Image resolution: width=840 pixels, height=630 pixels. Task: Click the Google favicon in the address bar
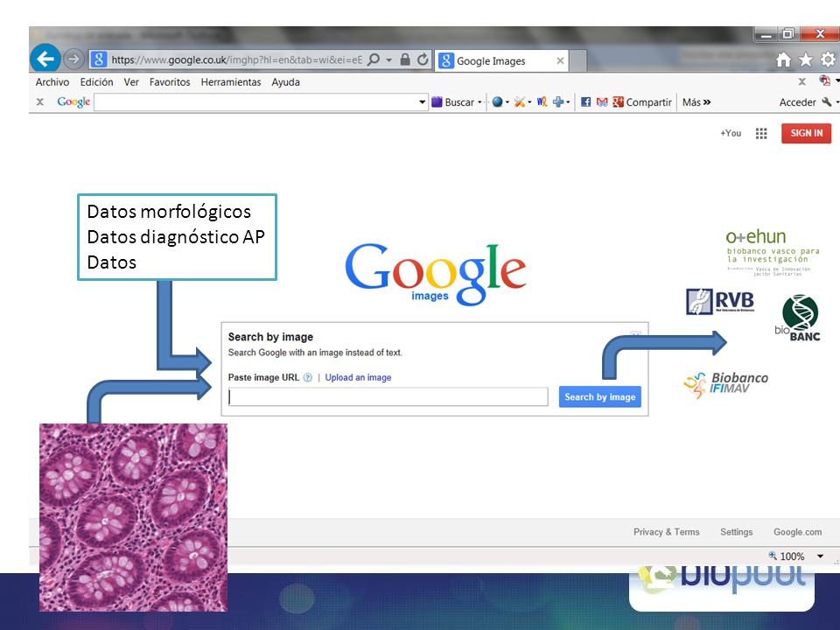[x=99, y=59]
